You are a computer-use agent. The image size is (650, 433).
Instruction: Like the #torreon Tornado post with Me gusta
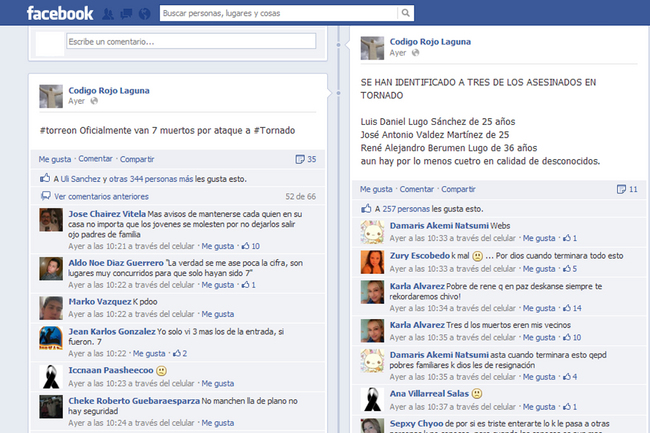[55, 159]
